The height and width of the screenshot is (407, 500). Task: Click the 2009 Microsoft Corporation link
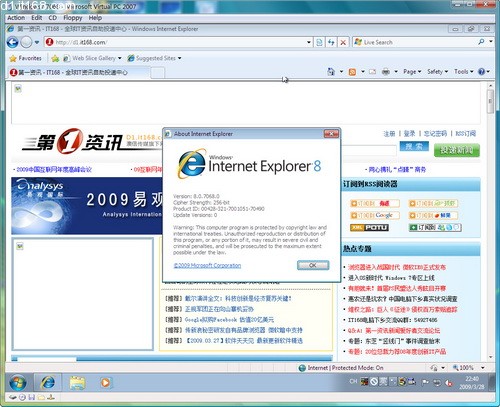[x=207, y=266]
